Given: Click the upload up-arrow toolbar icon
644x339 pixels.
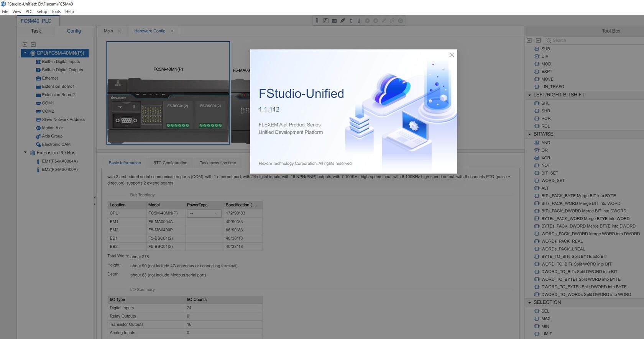Looking at the screenshot, I should point(351,21).
